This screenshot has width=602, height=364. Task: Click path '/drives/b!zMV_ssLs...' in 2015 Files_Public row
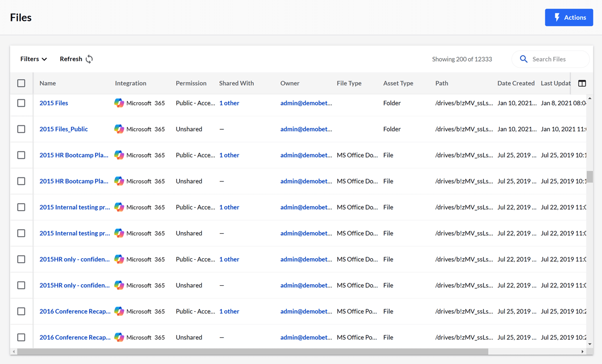(464, 129)
